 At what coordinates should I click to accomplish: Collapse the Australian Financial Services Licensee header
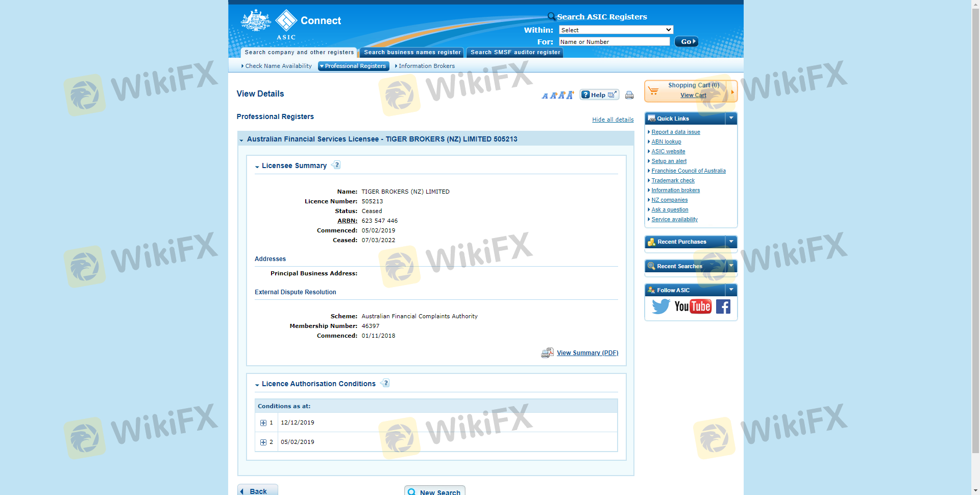pos(241,140)
